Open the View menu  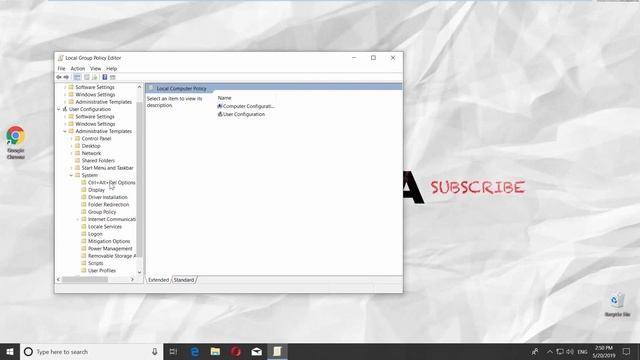(96, 69)
